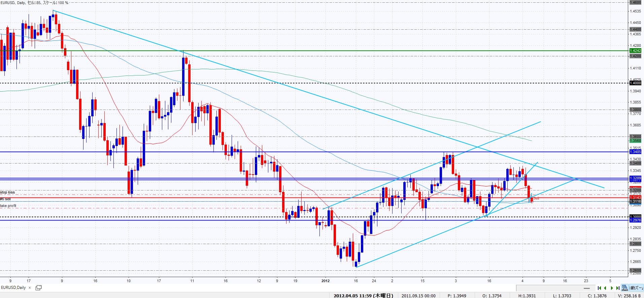Image resolution: width=644 pixels, height=298 pixels.
Task: Click the '#6 sell' order label
Action: click(x=5, y=199)
